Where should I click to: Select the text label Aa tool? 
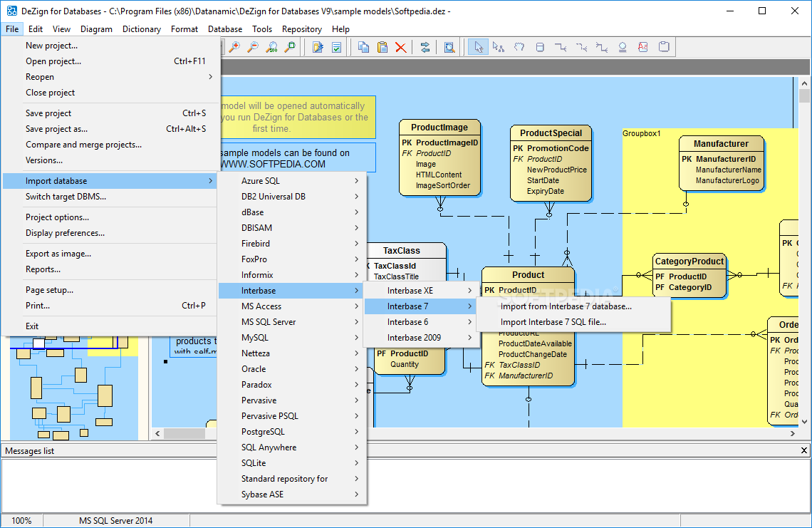click(x=643, y=47)
